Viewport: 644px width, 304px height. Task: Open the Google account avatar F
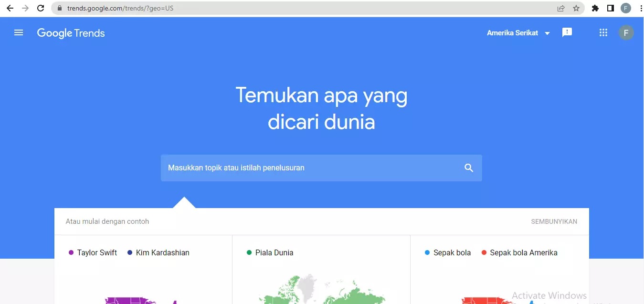(626, 32)
